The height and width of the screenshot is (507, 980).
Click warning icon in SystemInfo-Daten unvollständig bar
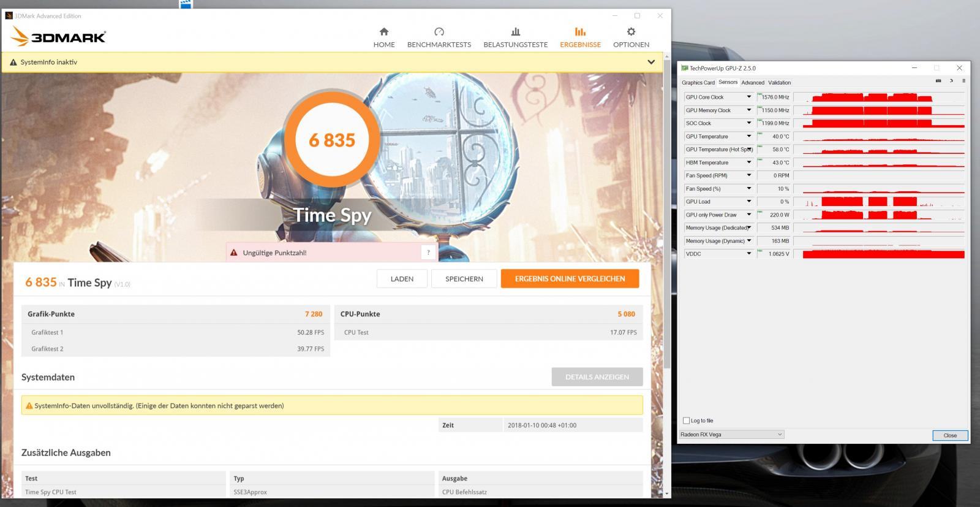29,406
